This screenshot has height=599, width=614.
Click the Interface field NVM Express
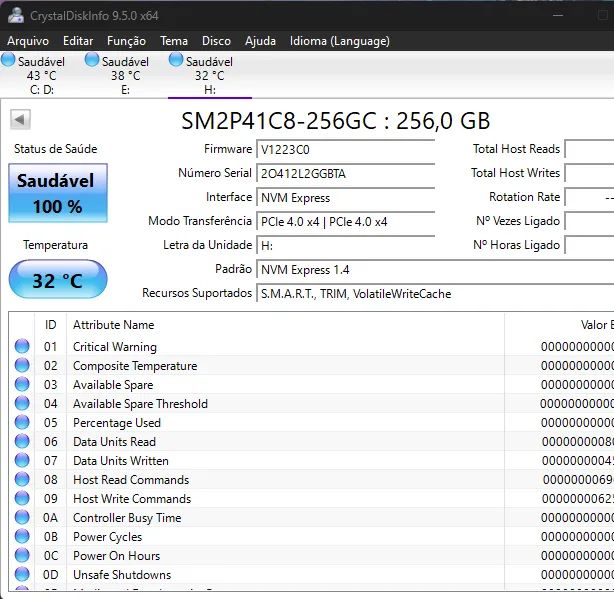(346, 198)
